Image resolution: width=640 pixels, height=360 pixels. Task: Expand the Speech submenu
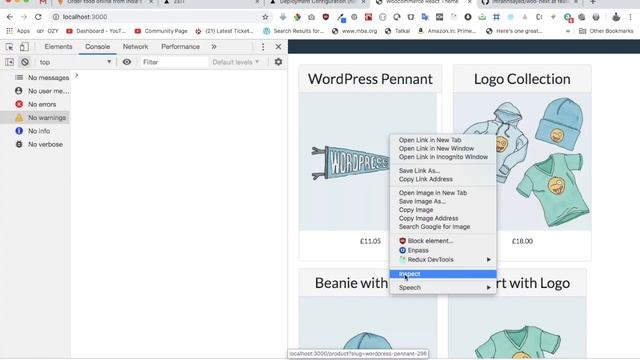point(443,287)
